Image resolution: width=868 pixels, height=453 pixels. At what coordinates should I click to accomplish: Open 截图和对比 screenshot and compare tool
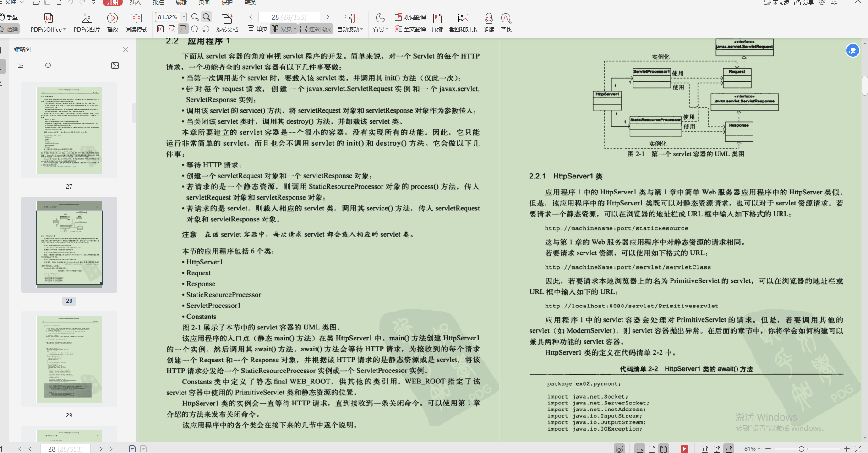tap(463, 23)
